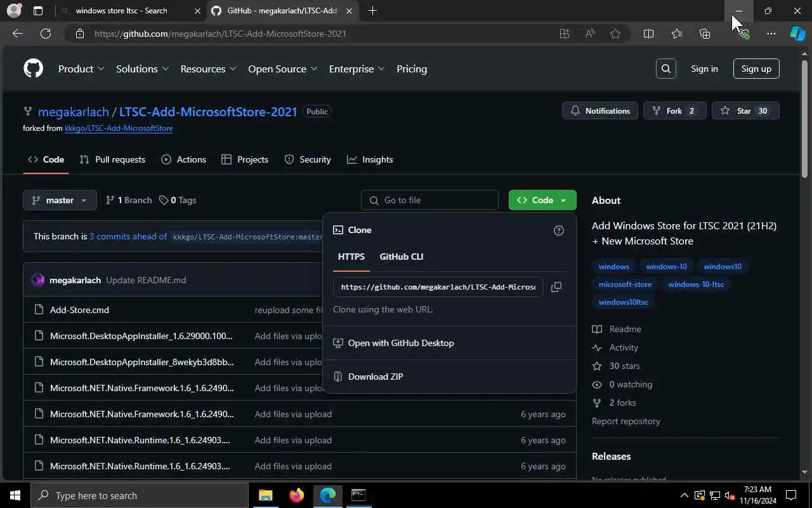This screenshot has width=812, height=508.
Task: Open the Readme link in About
Action: coord(625,329)
